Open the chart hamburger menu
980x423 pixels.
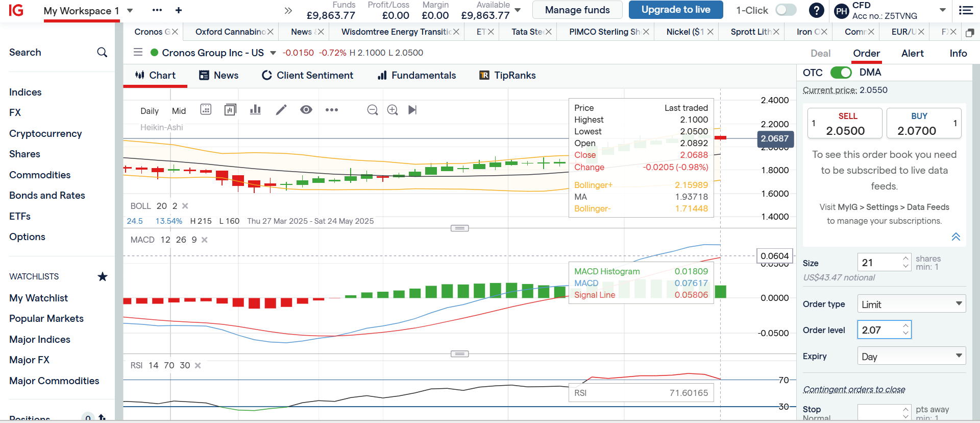[138, 52]
